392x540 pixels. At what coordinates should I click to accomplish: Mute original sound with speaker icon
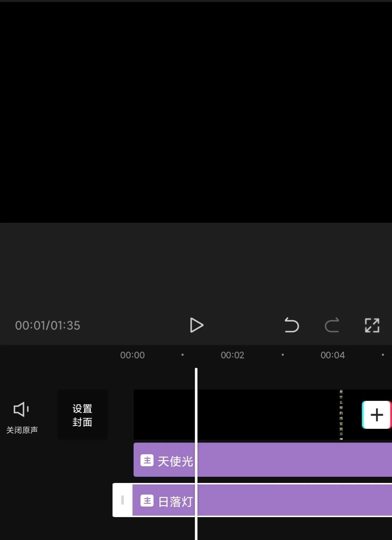pos(21,409)
